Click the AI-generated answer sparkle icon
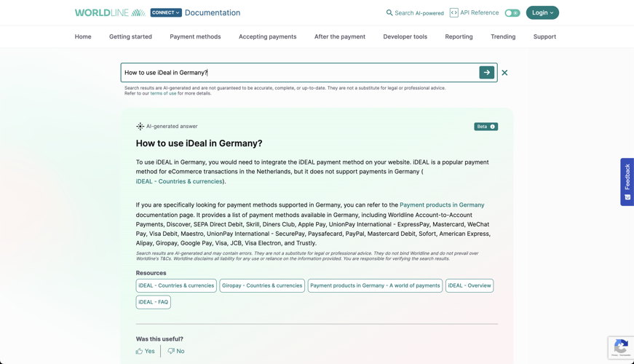The height and width of the screenshot is (364, 634). click(x=140, y=126)
